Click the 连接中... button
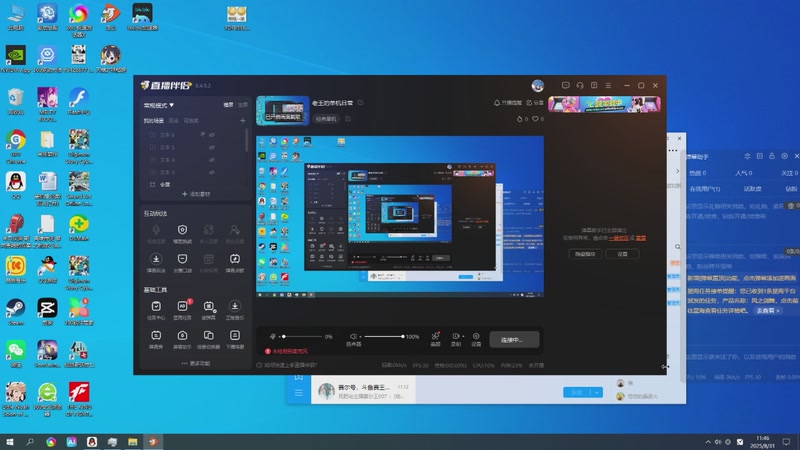This screenshot has width=800, height=450. (514, 340)
